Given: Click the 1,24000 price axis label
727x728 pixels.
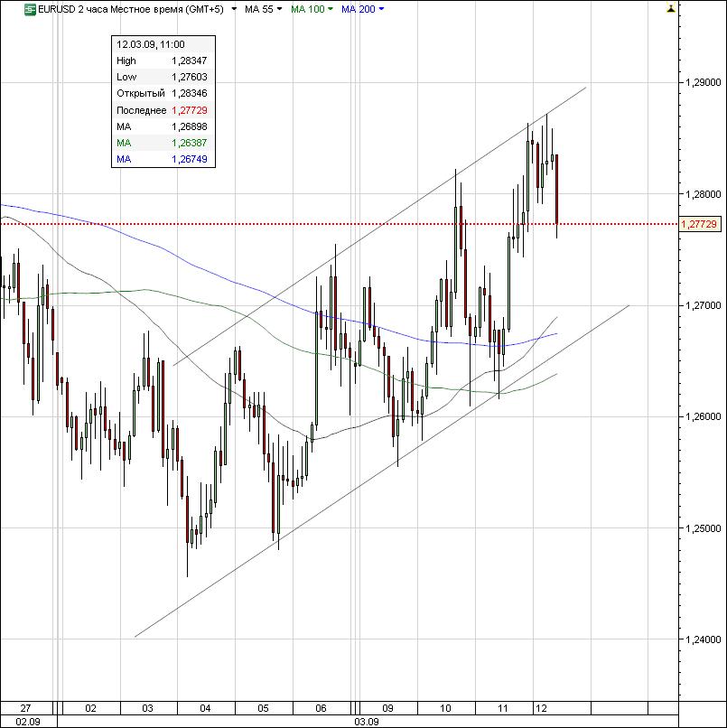Looking at the screenshot, I should [x=704, y=639].
